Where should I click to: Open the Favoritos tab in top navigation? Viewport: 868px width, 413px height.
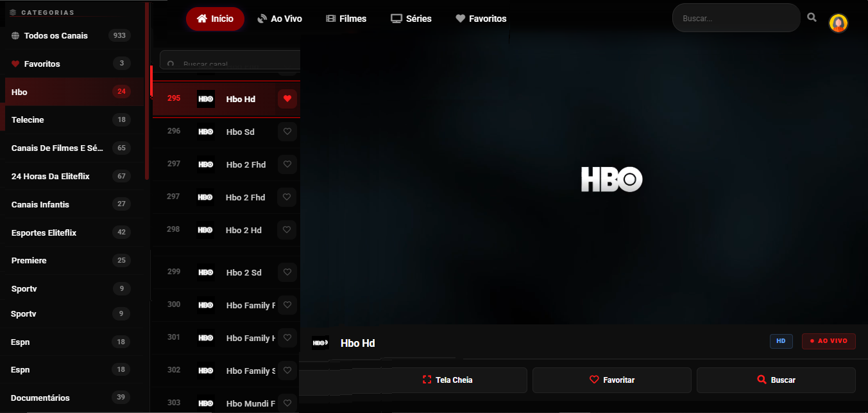481,19
